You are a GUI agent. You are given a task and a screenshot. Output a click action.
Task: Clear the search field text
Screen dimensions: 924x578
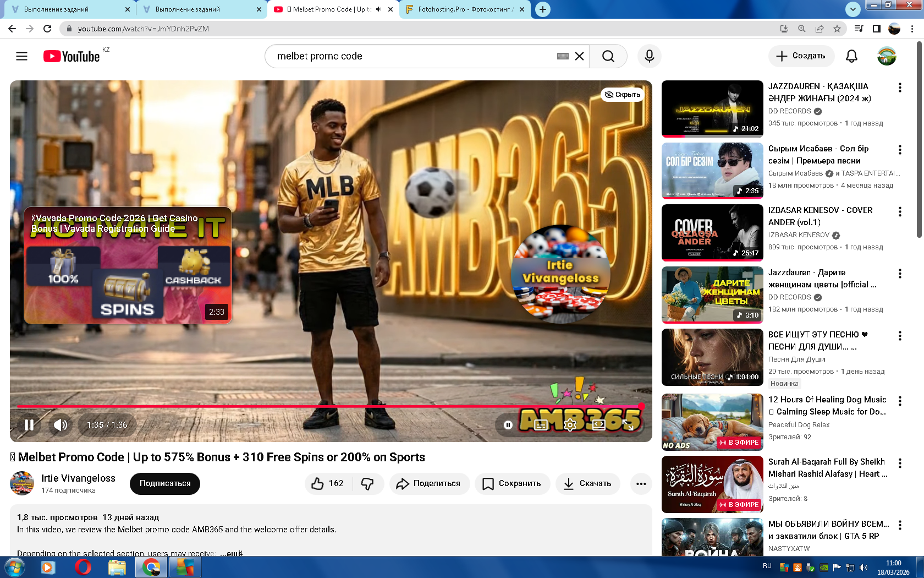point(579,56)
